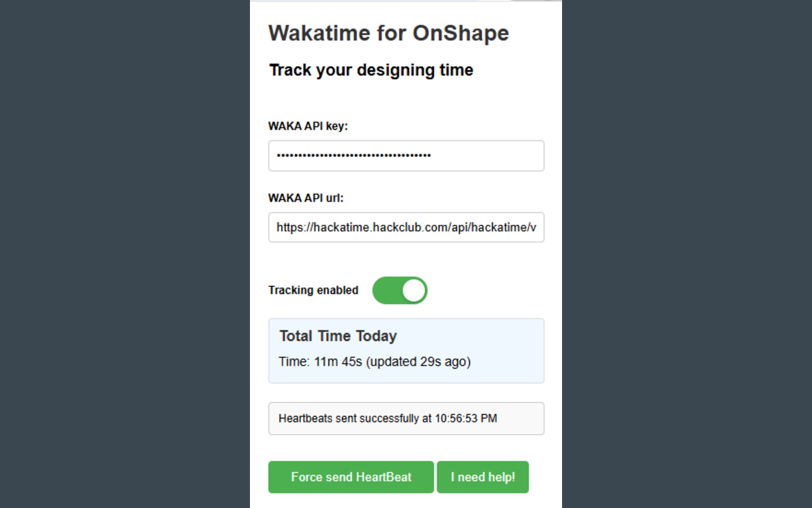Image resolution: width=812 pixels, height=508 pixels.
Task: Click the Force send HeartBeat button
Action: tap(351, 477)
